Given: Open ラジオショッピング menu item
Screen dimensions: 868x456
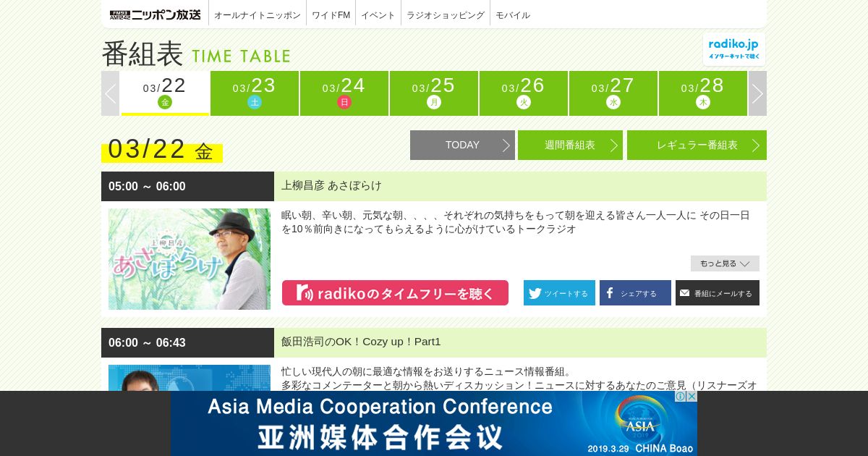Looking at the screenshot, I should [x=446, y=14].
